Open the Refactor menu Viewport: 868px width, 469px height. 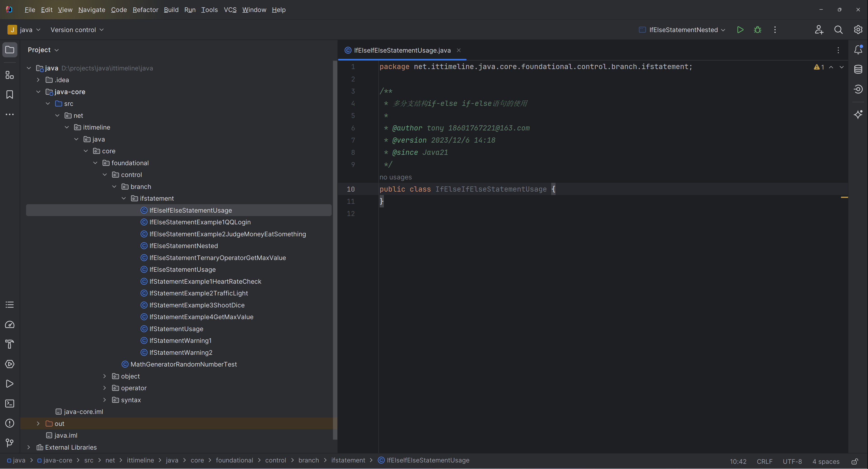pyautogui.click(x=145, y=10)
